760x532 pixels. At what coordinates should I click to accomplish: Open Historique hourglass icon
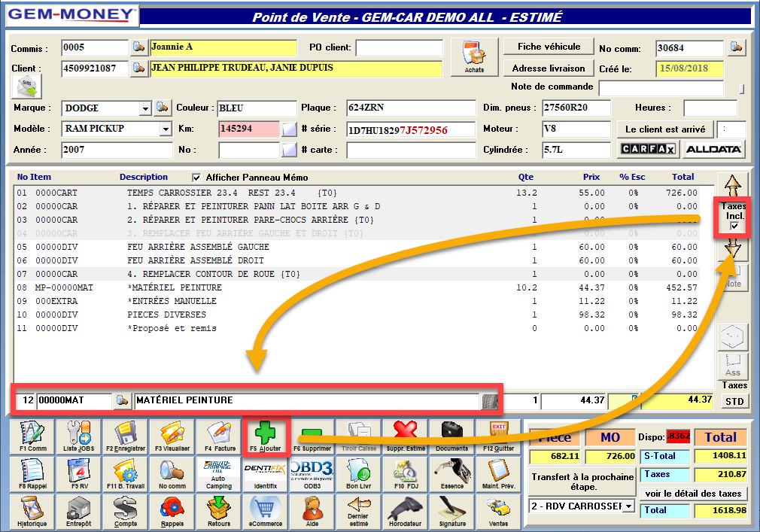[32, 512]
